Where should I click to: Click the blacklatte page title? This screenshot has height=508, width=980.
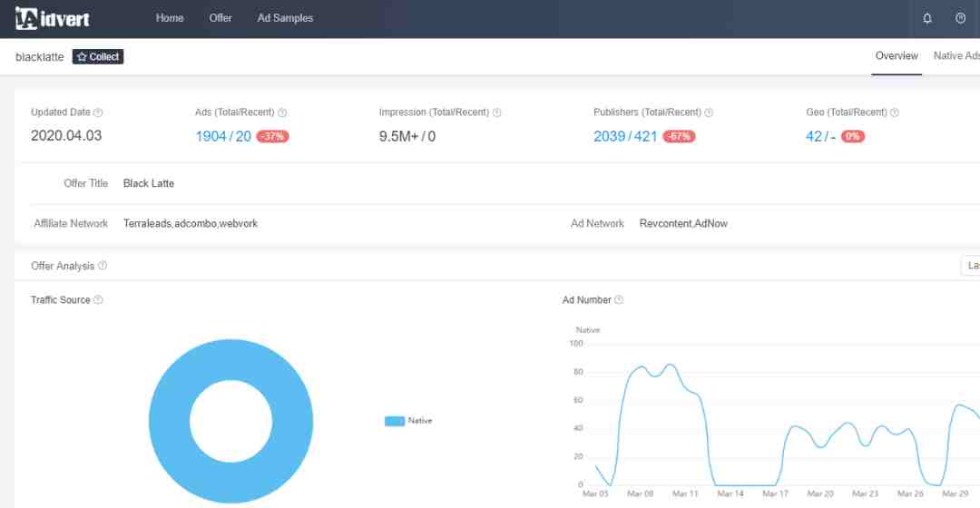(39, 57)
